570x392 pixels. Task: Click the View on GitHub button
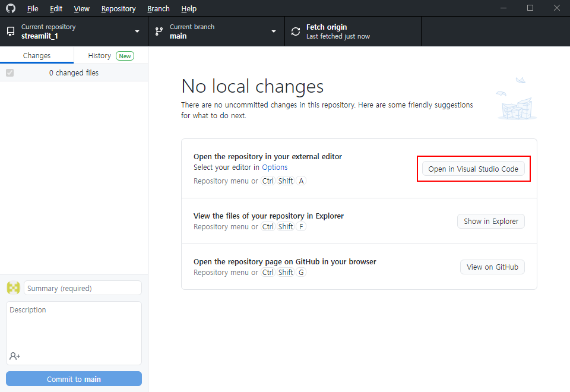(x=492, y=267)
